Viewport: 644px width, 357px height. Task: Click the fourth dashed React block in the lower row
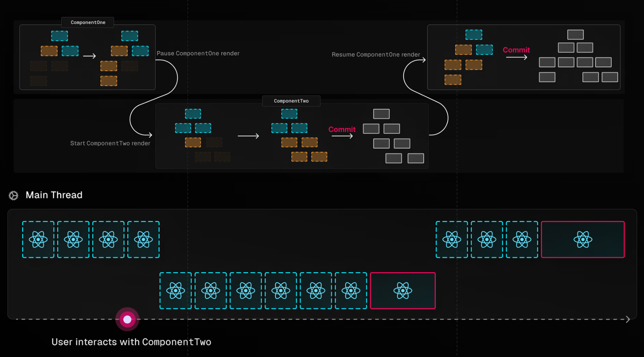click(x=281, y=291)
